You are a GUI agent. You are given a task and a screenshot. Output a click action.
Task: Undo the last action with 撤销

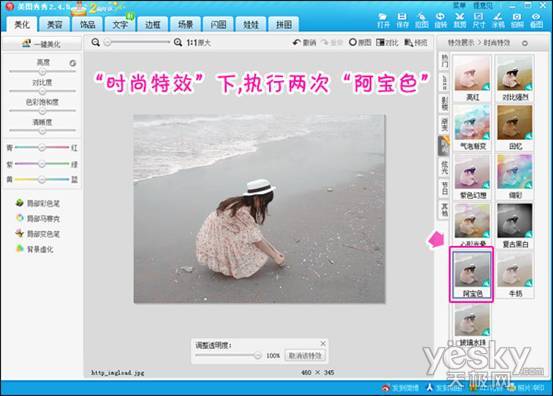click(x=304, y=43)
